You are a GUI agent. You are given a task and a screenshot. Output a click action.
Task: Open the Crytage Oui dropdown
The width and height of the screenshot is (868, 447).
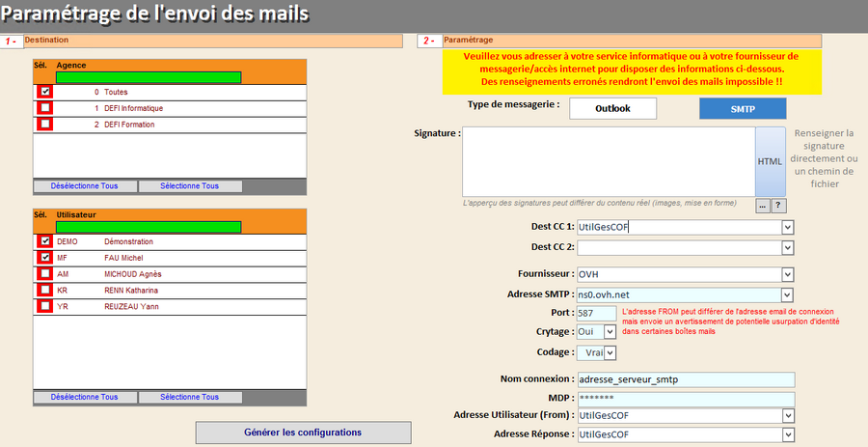pyautogui.click(x=610, y=332)
